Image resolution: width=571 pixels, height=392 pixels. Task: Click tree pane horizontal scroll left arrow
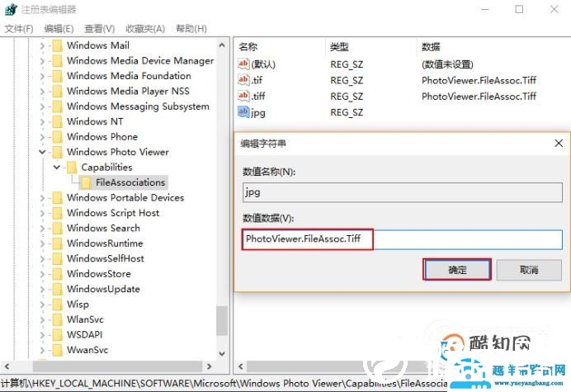pos(7,366)
